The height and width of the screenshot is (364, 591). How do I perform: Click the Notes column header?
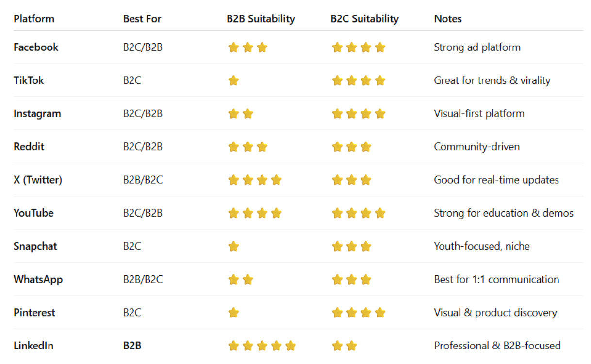pyautogui.click(x=448, y=19)
